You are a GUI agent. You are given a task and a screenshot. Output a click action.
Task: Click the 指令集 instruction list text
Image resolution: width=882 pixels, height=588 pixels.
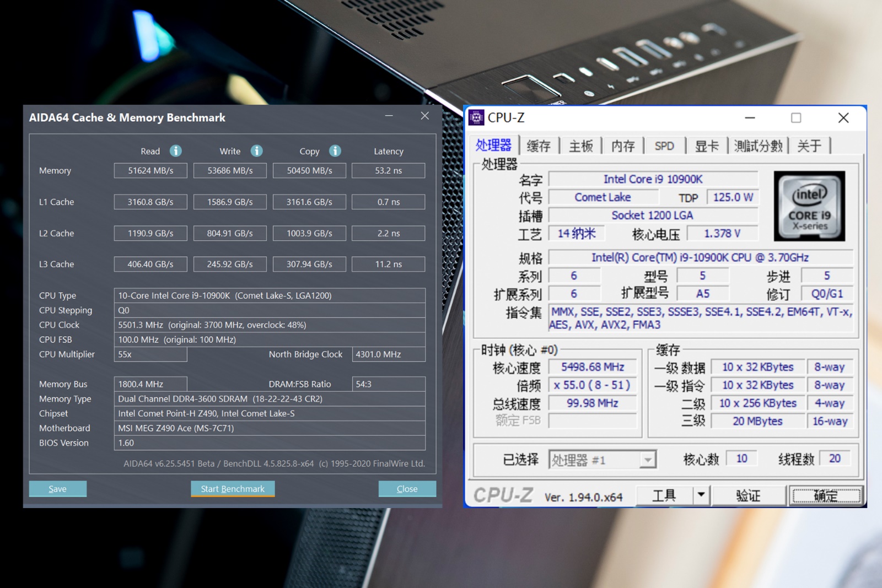[701, 319]
